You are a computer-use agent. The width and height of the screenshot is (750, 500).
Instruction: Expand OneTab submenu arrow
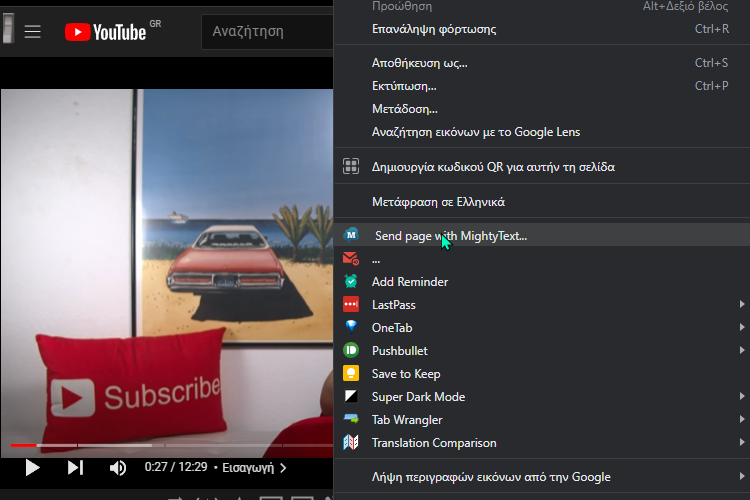[741, 327]
